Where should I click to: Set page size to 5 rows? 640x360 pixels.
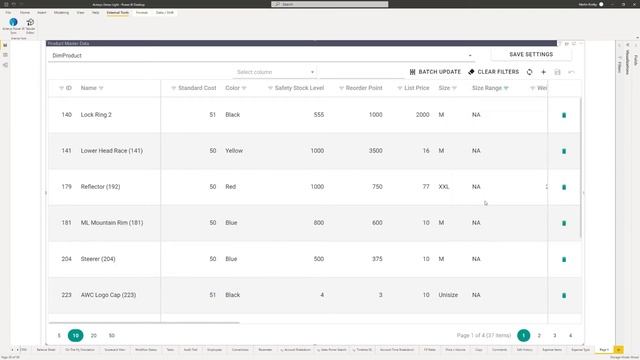point(59,336)
